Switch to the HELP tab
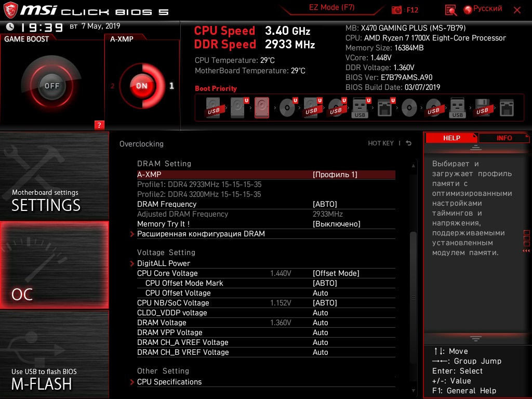532x399 pixels. point(451,138)
